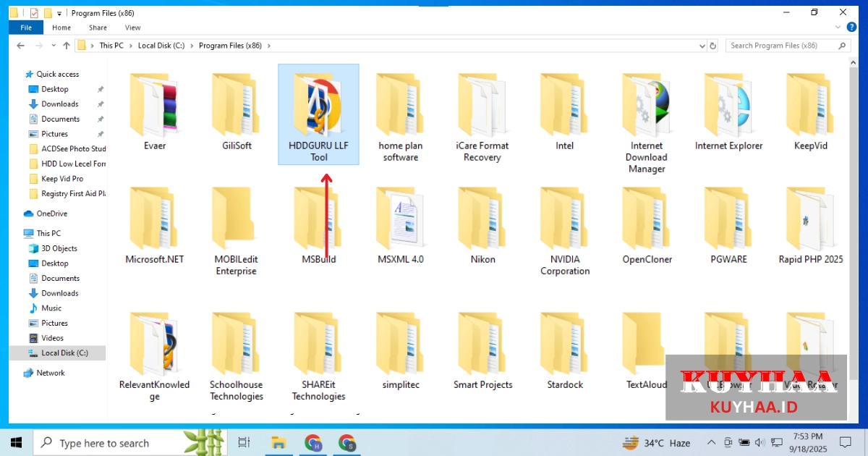Select the Schoolhouse Technologies folder

[x=237, y=357]
